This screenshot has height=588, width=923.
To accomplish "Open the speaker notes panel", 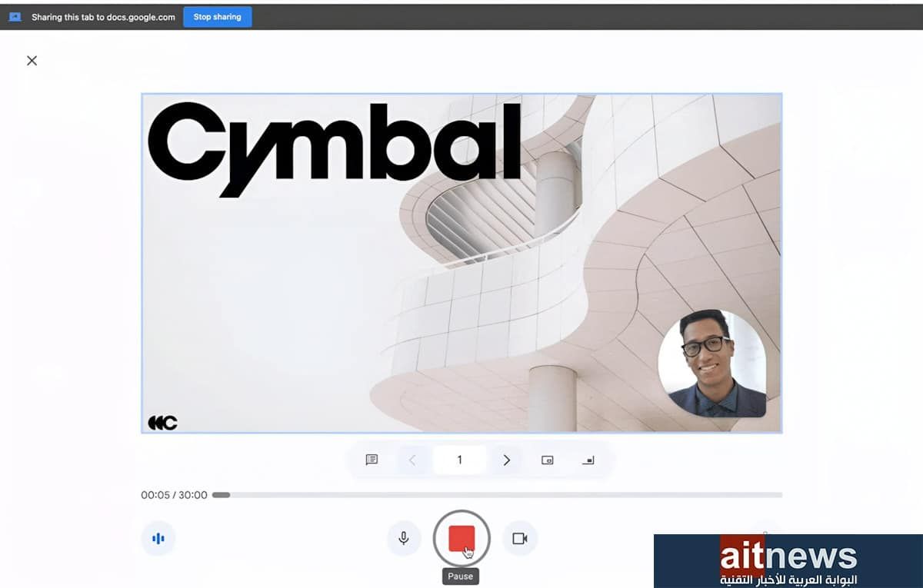I will 372,460.
